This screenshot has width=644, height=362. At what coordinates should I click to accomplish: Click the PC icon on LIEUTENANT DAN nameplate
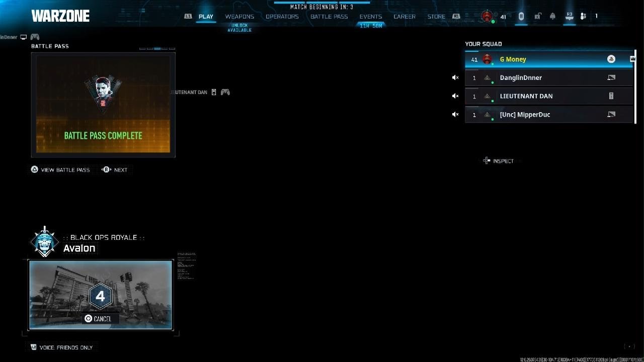coord(214,92)
